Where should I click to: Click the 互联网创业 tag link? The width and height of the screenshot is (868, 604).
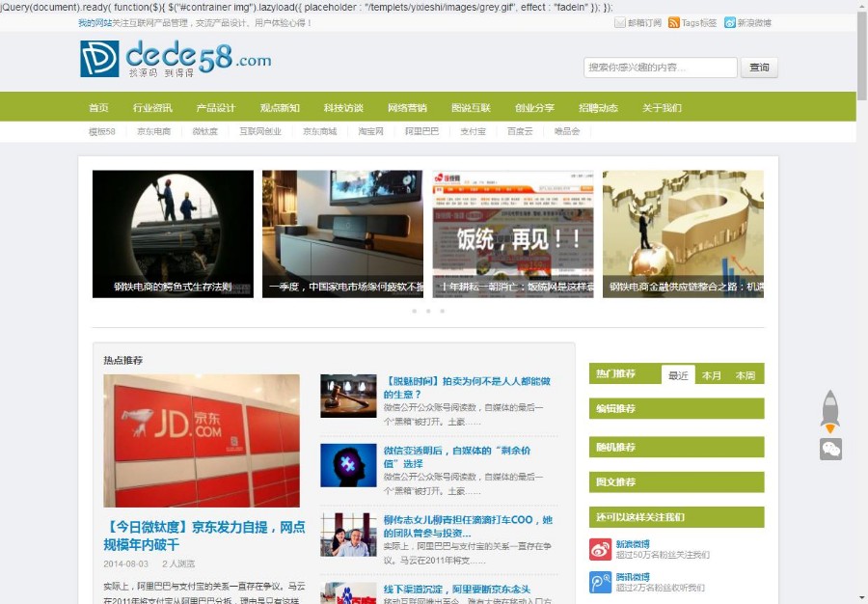[x=260, y=131]
